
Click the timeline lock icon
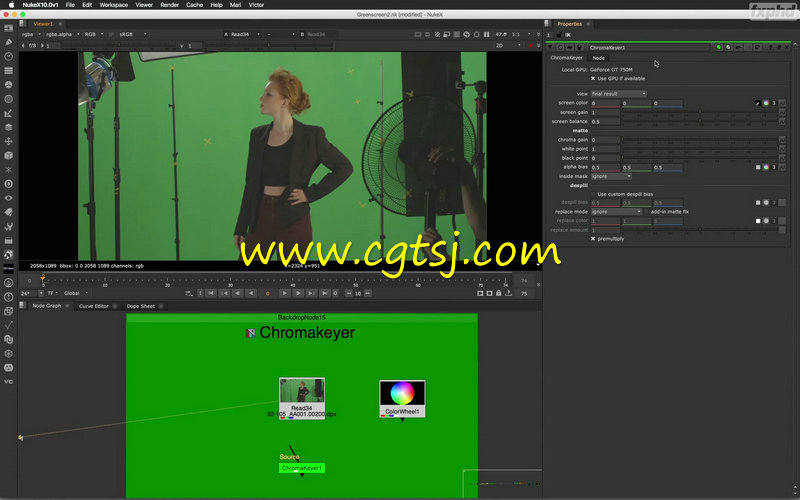[x=498, y=293]
